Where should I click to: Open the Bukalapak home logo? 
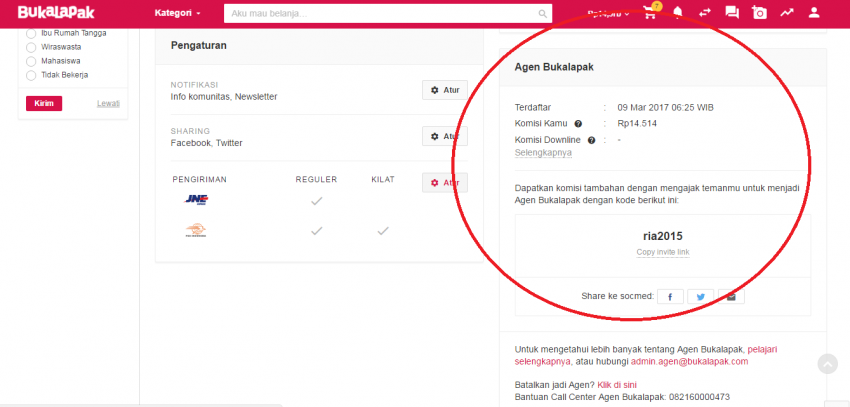click(56, 12)
